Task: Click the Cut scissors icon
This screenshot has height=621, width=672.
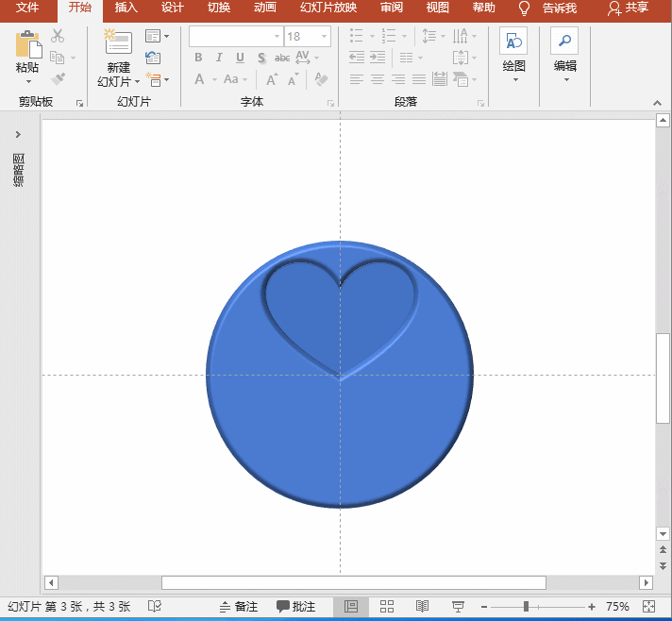Action: point(57,36)
